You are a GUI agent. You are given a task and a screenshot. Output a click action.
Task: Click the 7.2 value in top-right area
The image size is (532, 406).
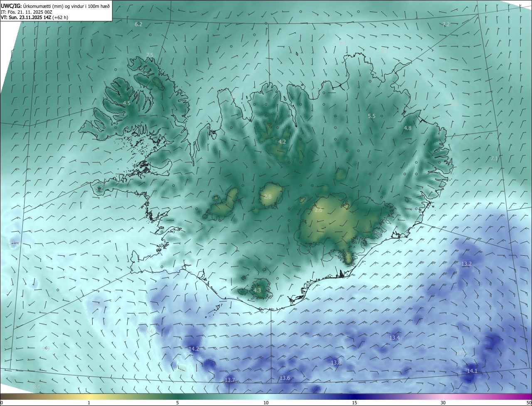[446, 24]
